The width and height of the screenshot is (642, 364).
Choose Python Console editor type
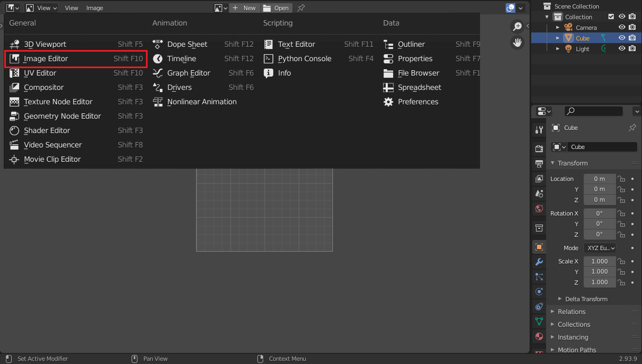(304, 59)
